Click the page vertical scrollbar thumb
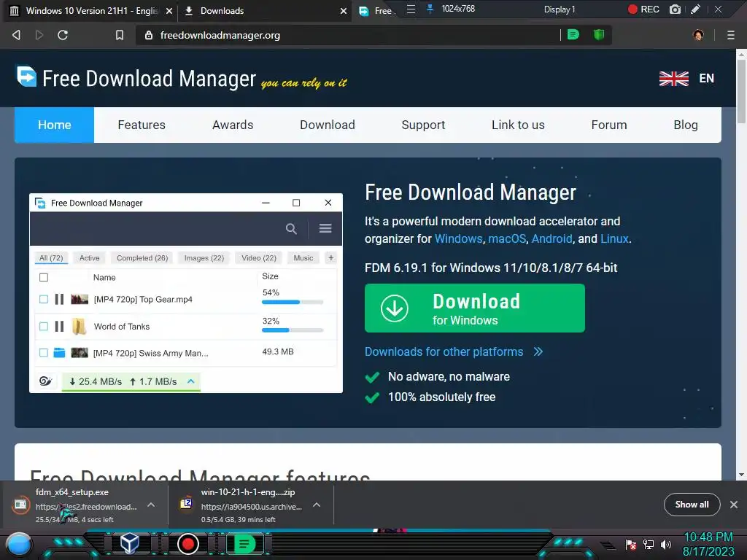The image size is (747, 560). (741, 91)
